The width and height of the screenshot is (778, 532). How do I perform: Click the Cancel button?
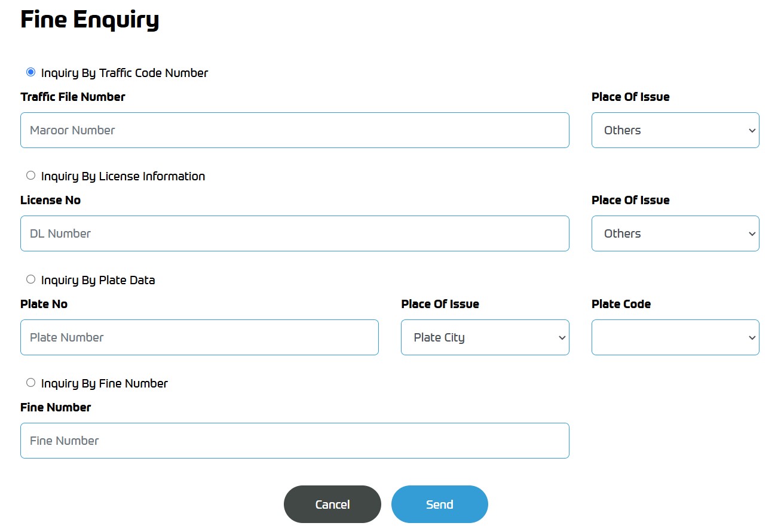coord(332,505)
